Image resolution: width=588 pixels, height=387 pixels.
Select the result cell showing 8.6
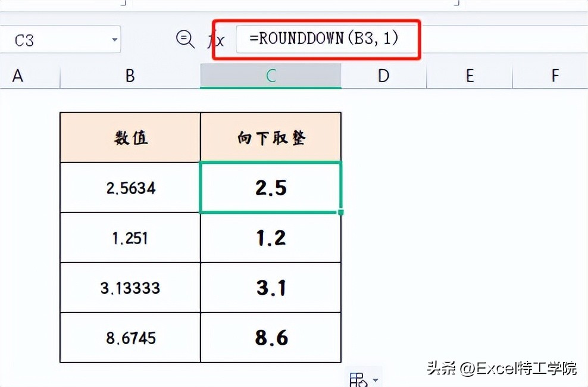pyautogui.click(x=271, y=338)
